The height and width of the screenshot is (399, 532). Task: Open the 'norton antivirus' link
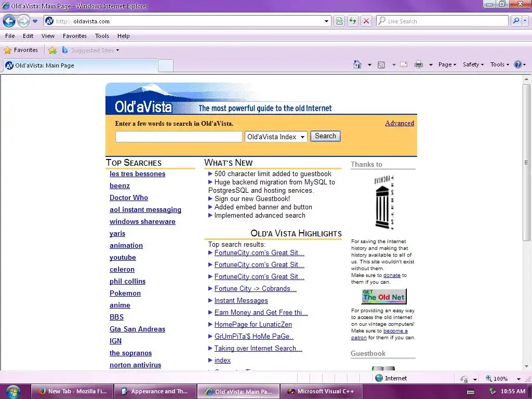point(136,365)
